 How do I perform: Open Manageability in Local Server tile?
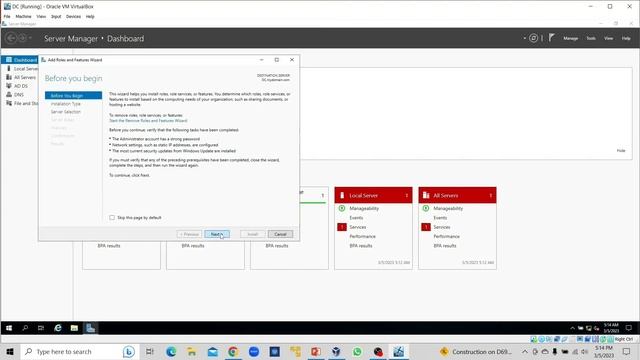click(364, 208)
